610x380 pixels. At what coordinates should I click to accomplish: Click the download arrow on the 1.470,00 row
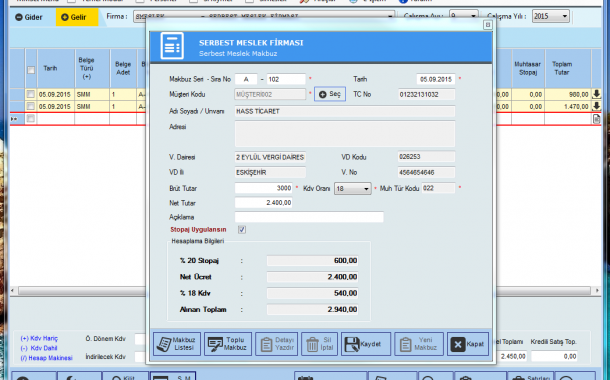(596, 106)
